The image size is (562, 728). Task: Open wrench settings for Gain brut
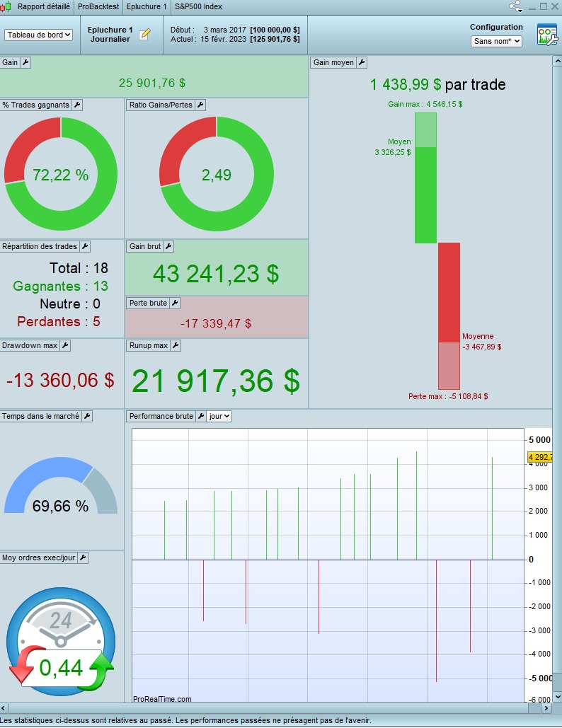coord(168,246)
